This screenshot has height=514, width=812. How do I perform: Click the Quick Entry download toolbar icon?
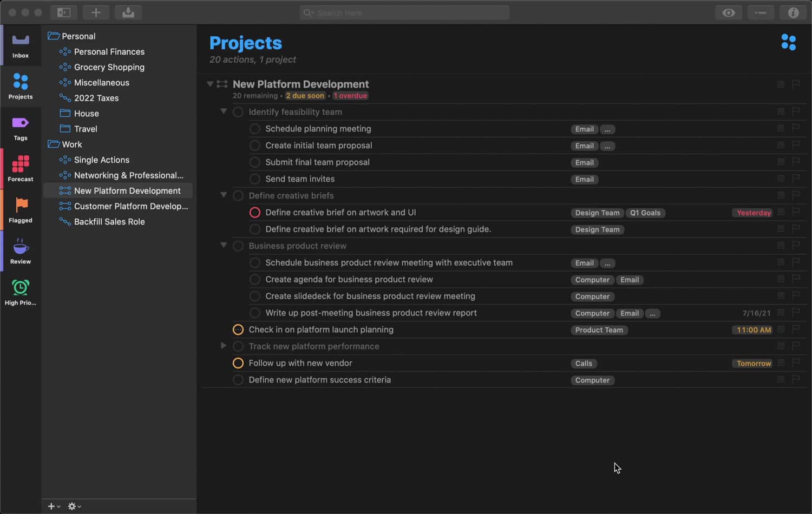coord(128,12)
